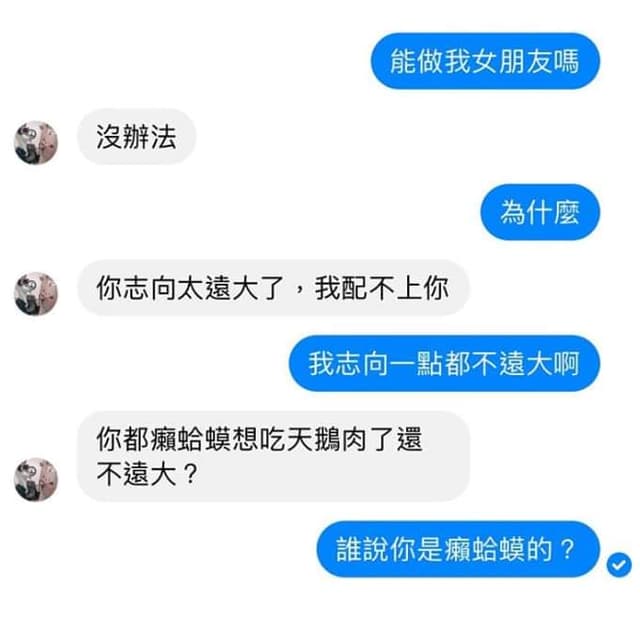Select the 誰說你是癩蛤蟆的？ sent bubble
Viewport: 640px width, 625px height.
[458, 549]
